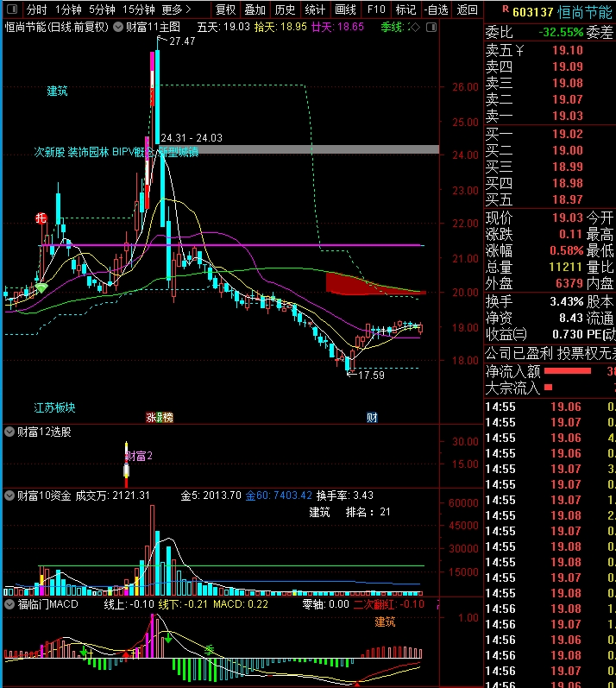Click the ¥ icon next to 卖五

pos(519,50)
